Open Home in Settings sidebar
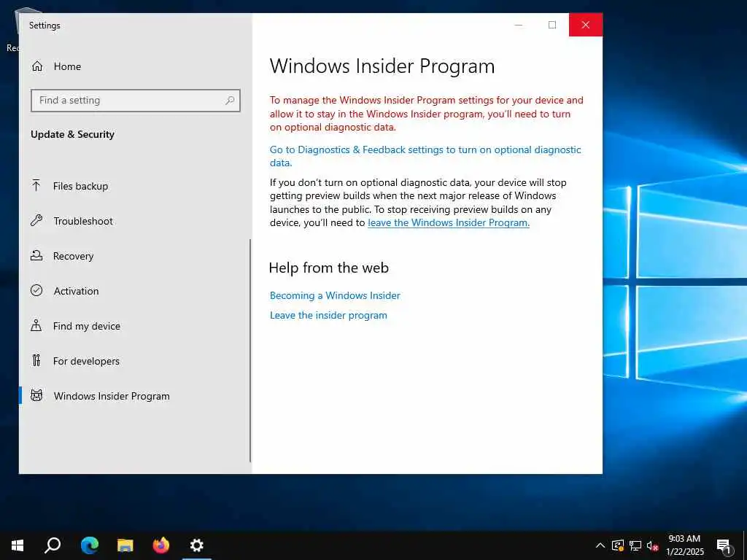This screenshot has height=560, width=747. [x=135, y=66]
